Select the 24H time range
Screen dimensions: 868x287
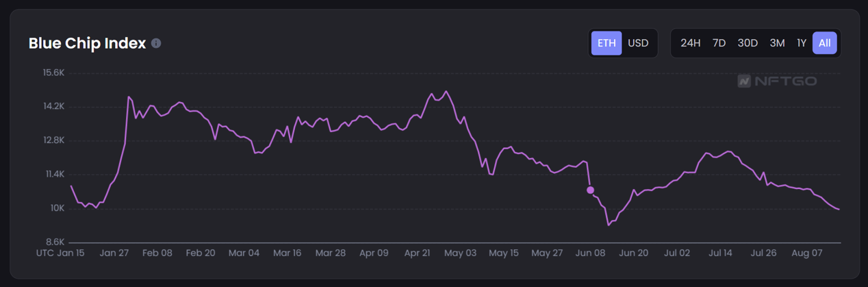pyautogui.click(x=690, y=43)
